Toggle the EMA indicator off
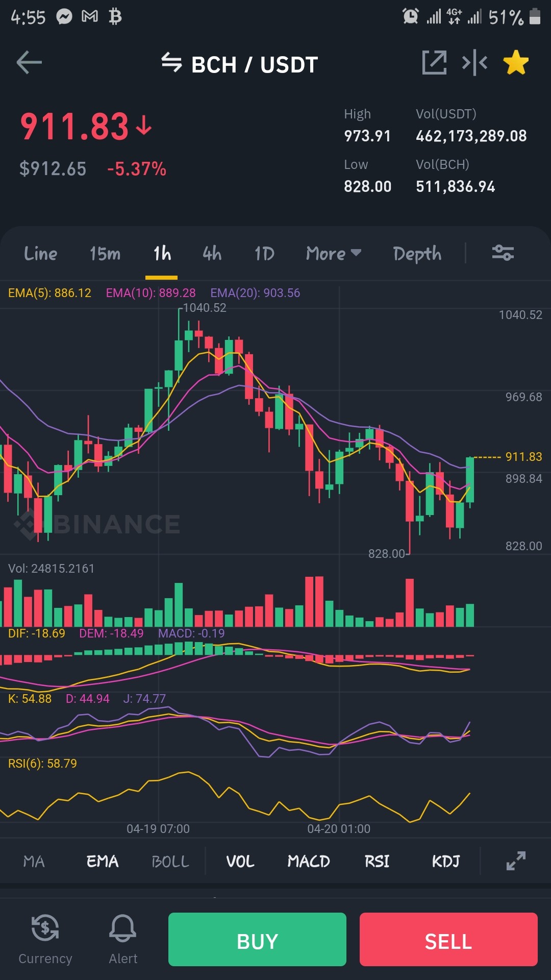Screen dimensions: 551x980 pyautogui.click(x=103, y=861)
